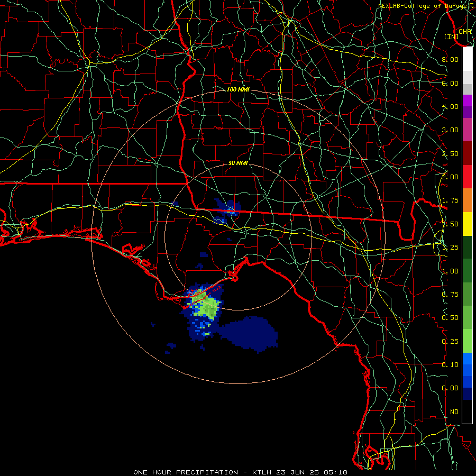
Task: Click the large navy precipitation blob offshore
Action: (x=249, y=333)
